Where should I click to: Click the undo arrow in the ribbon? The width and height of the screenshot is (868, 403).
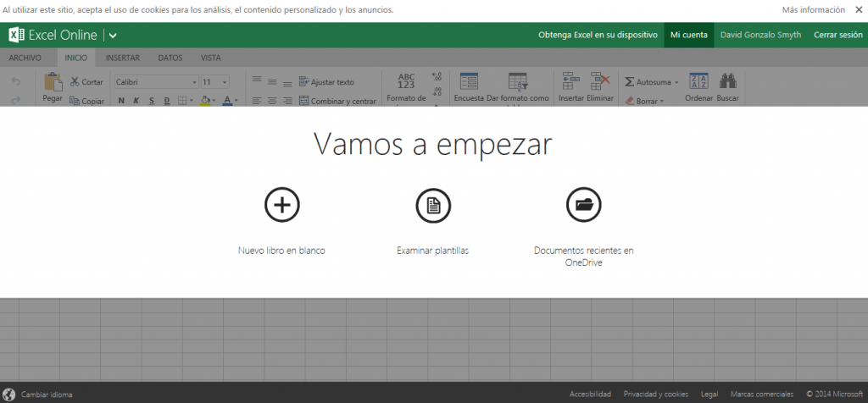pos(16,82)
